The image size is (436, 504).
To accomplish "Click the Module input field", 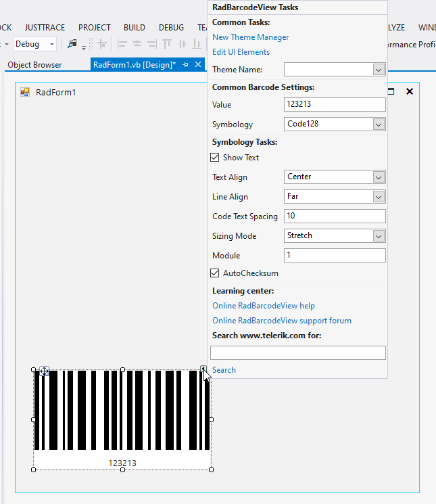I will click(x=335, y=255).
